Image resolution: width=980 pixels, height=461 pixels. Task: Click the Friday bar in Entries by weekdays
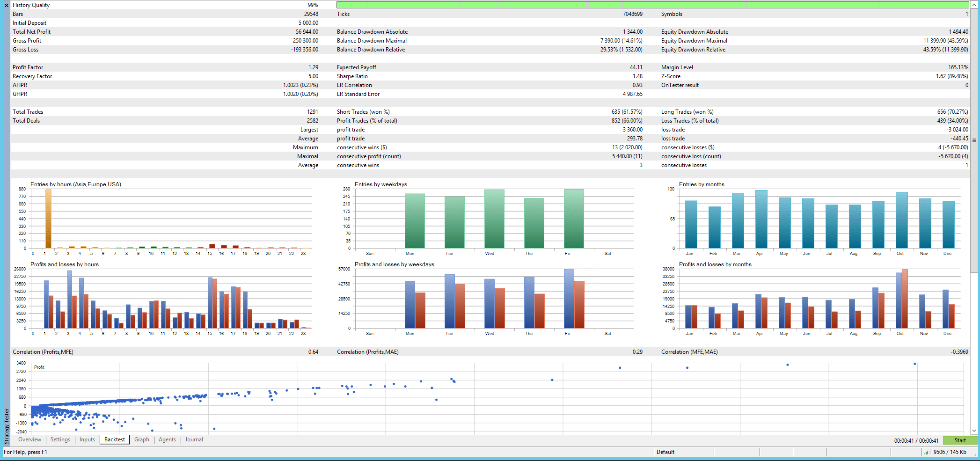click(x=574, y=219)
